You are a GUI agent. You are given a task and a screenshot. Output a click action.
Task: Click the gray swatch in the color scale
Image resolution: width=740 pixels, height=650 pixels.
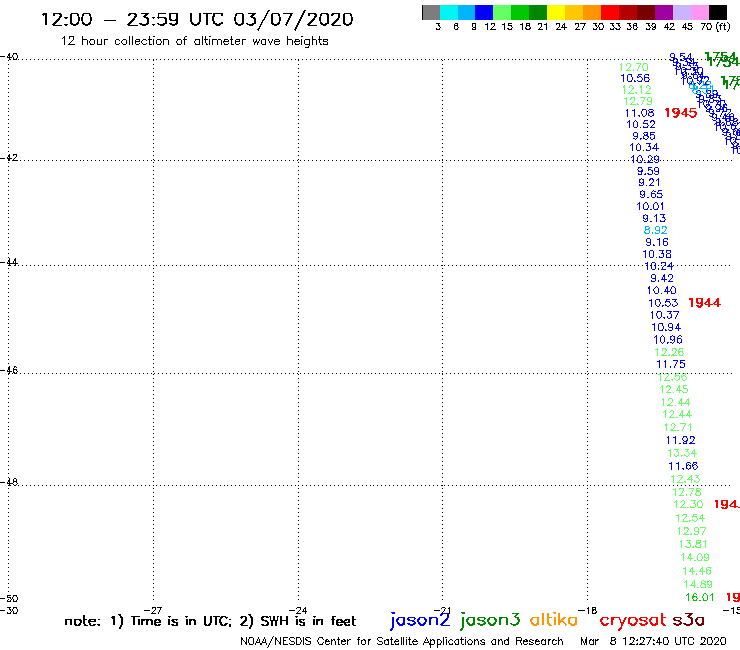point(431,12)
